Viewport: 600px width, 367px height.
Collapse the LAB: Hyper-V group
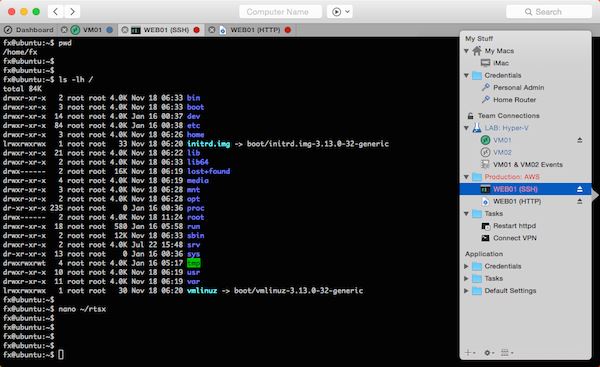coord(466,128)
